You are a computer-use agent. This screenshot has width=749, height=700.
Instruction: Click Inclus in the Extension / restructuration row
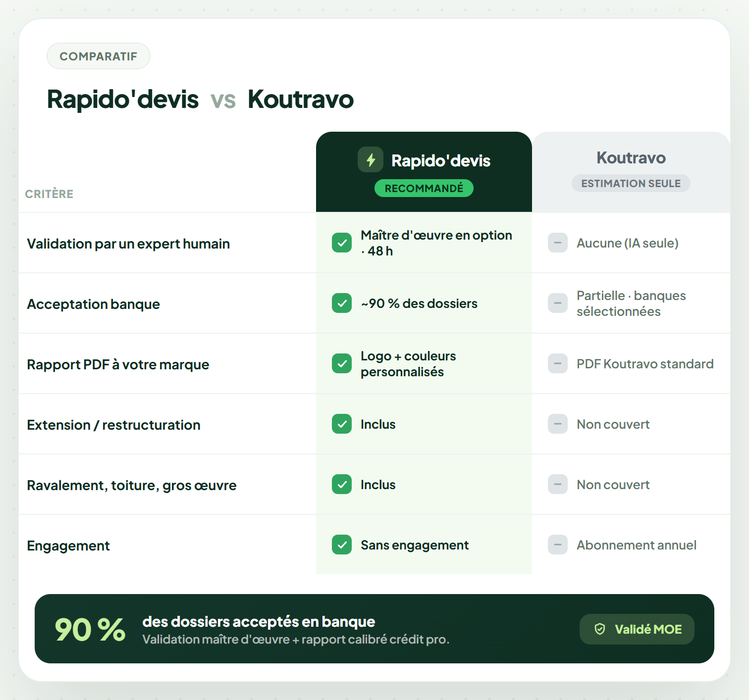[378, 424]
